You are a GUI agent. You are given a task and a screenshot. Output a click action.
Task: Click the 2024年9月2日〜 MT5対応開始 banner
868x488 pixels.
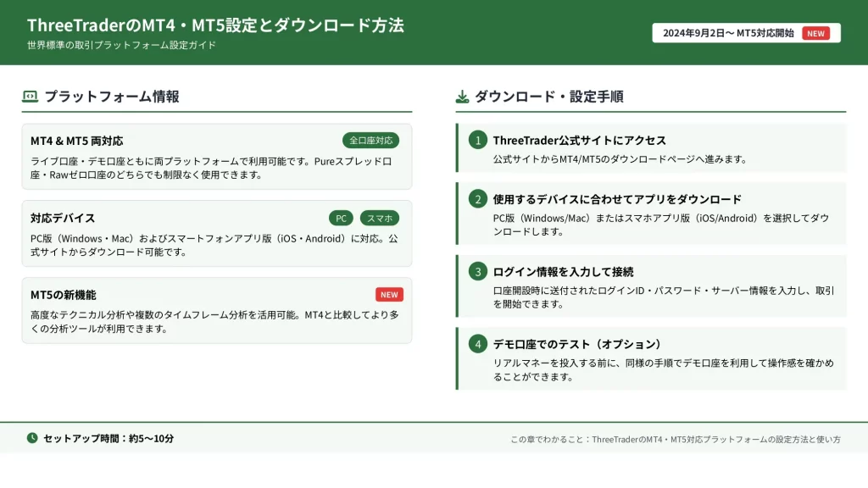pos(728,33)
